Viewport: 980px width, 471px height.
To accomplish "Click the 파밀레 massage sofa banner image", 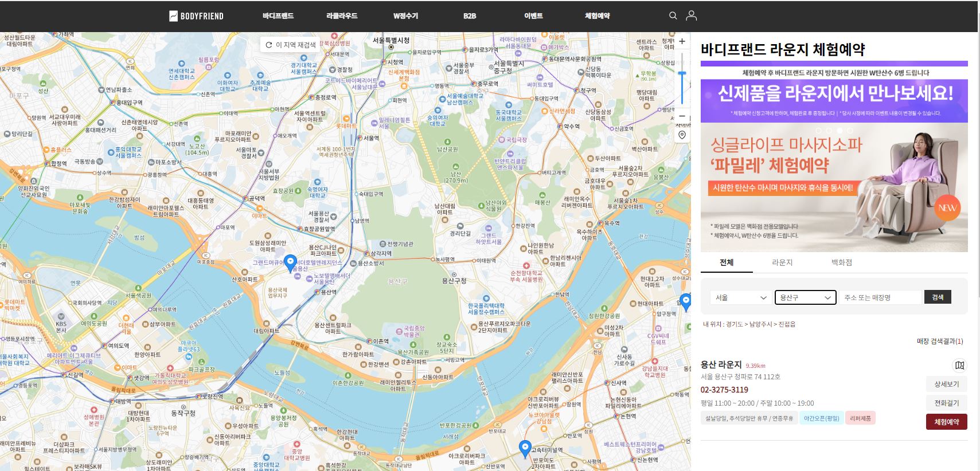I will click(x=834, y=187).
